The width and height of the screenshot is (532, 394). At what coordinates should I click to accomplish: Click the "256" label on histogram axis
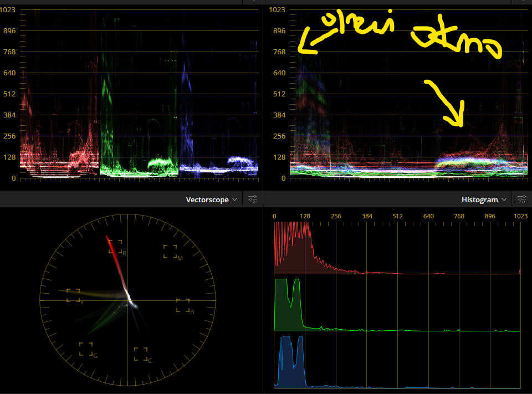(336, 216)
